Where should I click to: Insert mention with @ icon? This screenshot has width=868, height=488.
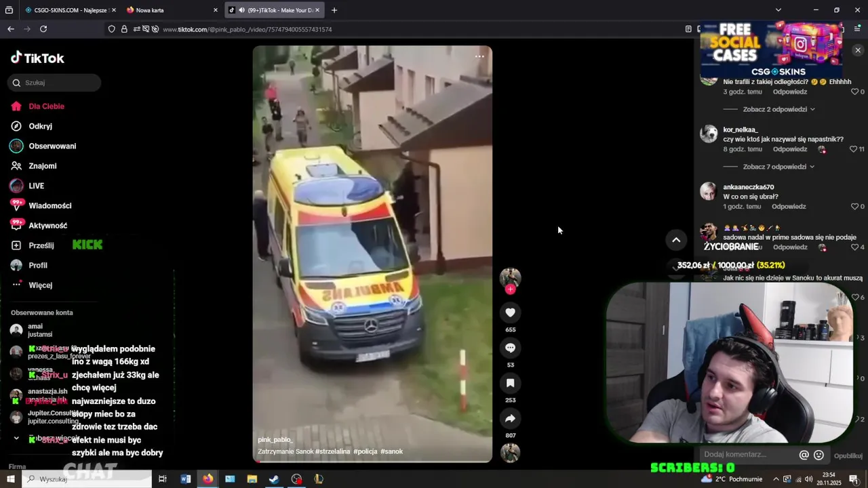804,455
